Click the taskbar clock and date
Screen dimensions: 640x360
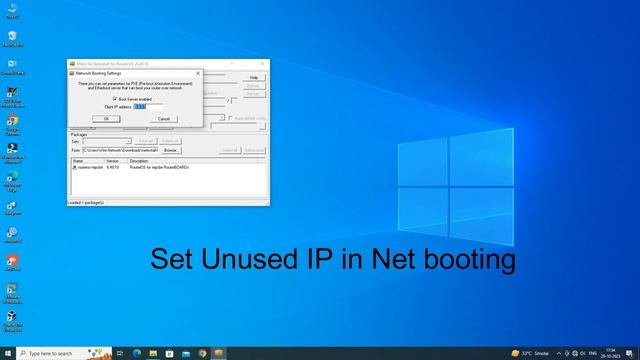pyautogui.click(x=611, y=353)
